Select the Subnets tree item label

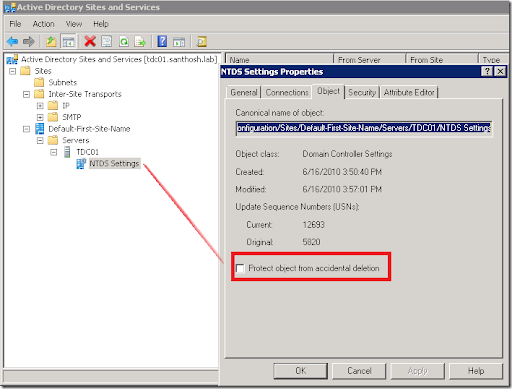(63, 82)
